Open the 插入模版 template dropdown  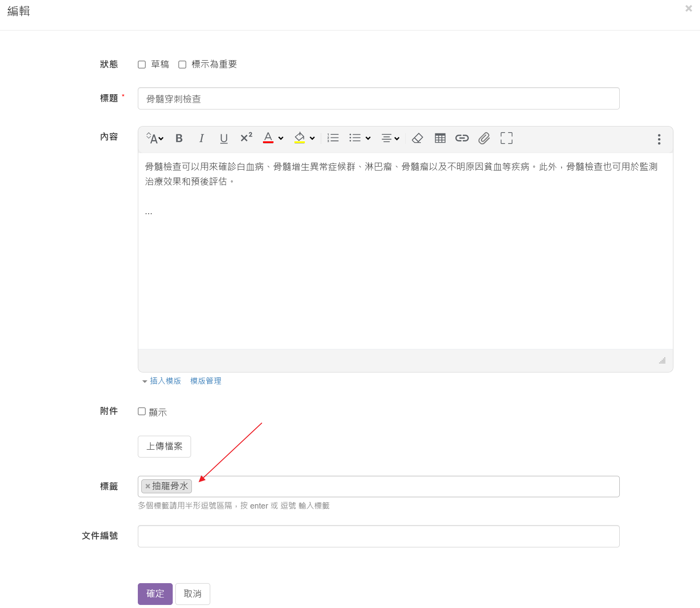tap(162, 381)
